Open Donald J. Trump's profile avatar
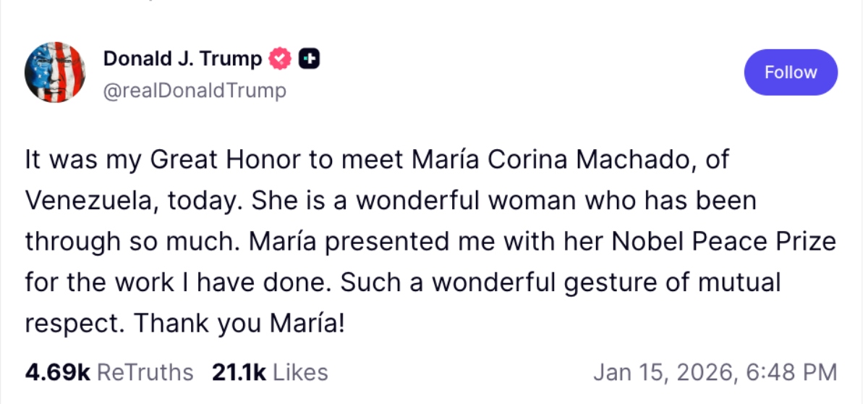The image size is (868, 404). coord(55,72)
